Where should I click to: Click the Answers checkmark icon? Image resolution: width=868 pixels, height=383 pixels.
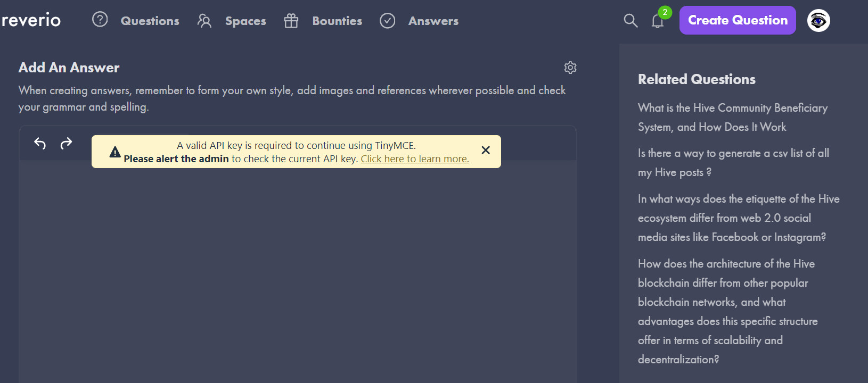[x=388, y=21]
